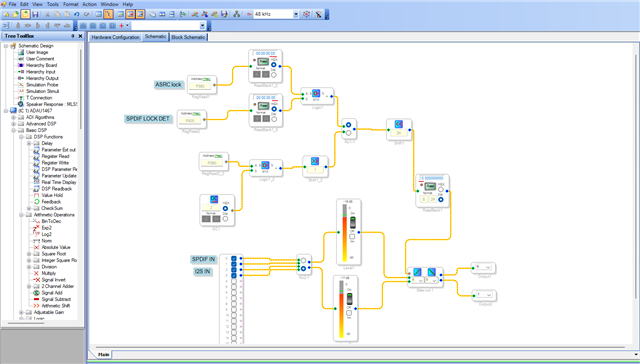Click the SPDIF IN label

203,259
